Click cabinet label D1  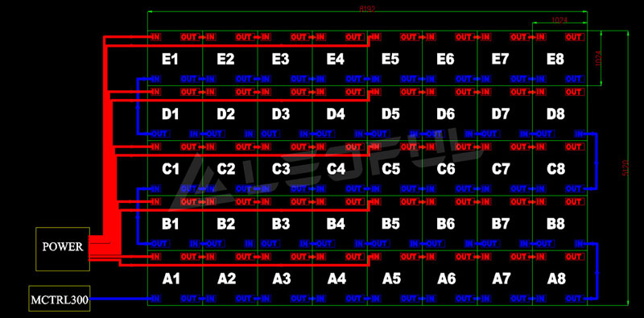tap(170, 114)
